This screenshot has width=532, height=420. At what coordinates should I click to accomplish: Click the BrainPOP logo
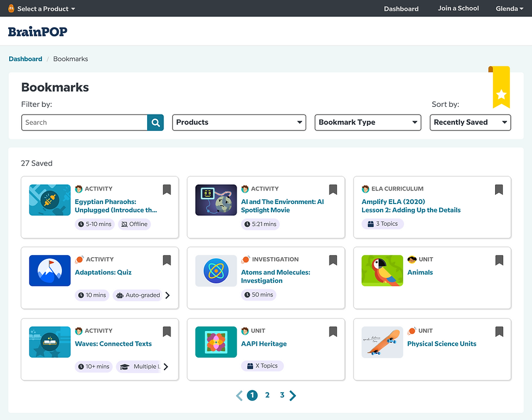(x=37, y=31)
